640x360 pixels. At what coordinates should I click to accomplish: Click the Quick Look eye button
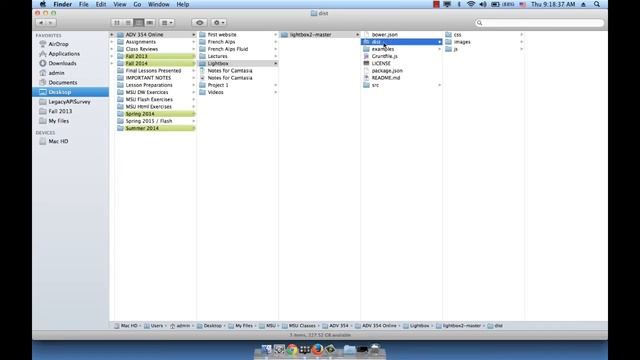click(200, 23)
